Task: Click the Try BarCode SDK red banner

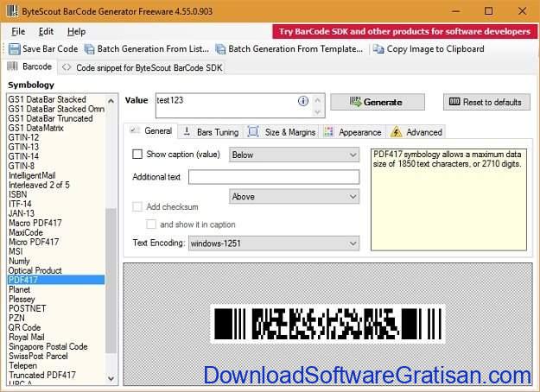Action: point(404,32)
